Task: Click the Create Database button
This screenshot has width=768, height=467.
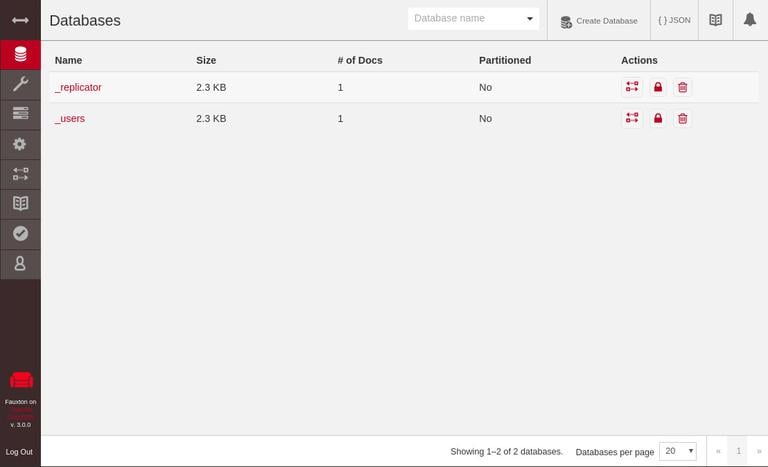Action: (598, 21)
